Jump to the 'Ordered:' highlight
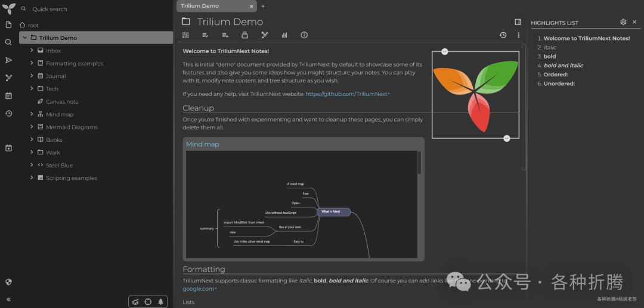 (555, 74)
